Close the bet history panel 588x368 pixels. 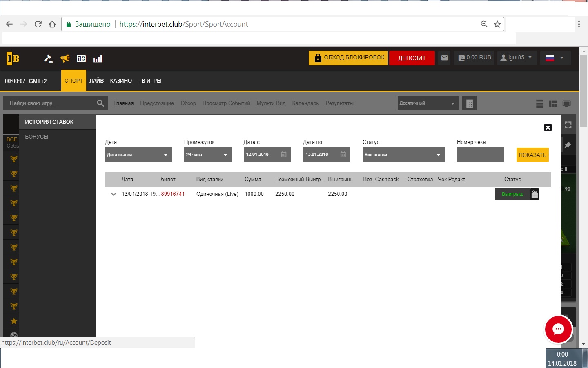548,128
